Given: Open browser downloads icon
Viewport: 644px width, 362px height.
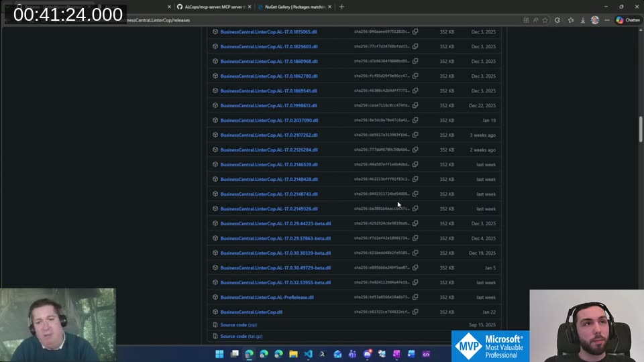Looking at the screenshot, I should (582, 20).
